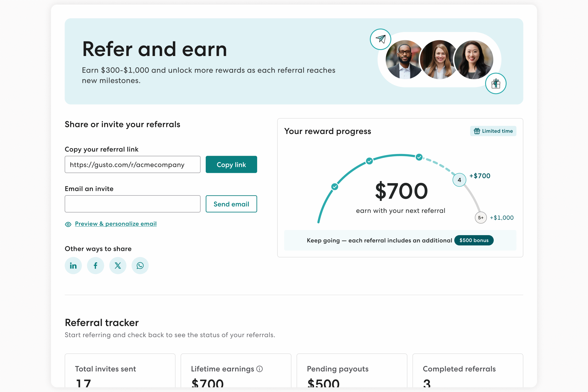This screenshot has height=392, width=588.
Task: Click the first completed checkmark on arc
Action: (x=335, y=187)
